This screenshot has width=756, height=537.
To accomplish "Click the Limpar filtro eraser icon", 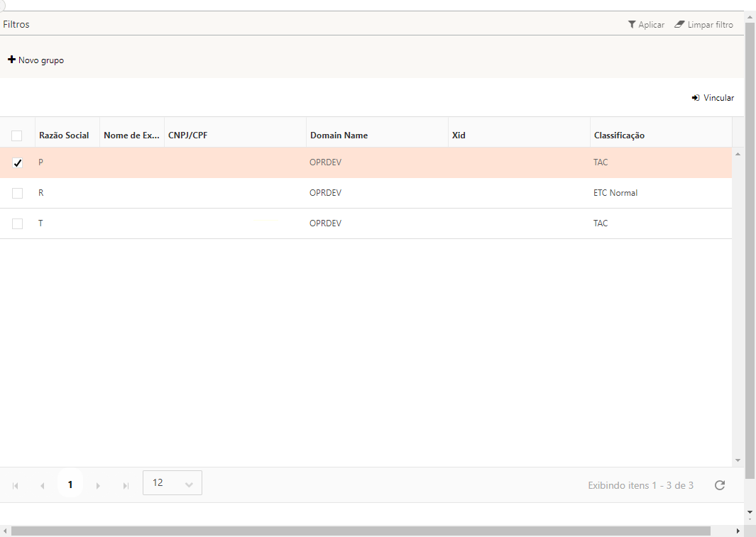I will [x=680, y=25].
